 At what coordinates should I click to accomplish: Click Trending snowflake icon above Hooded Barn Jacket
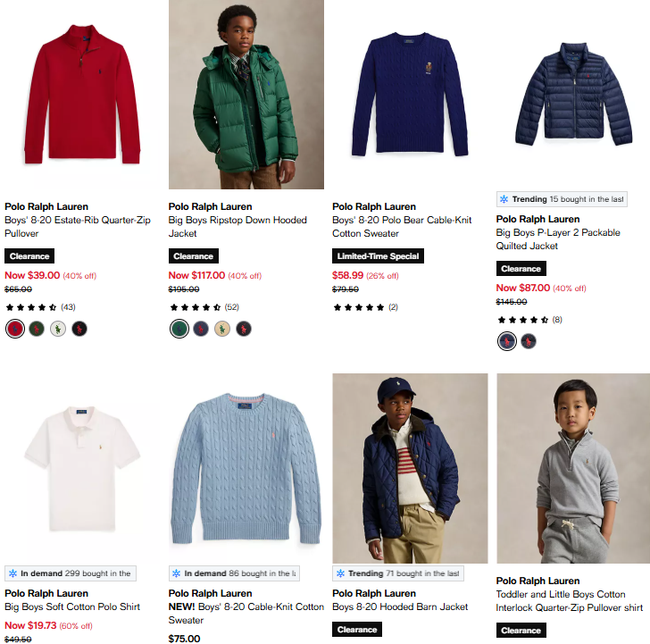pos(340,573)
